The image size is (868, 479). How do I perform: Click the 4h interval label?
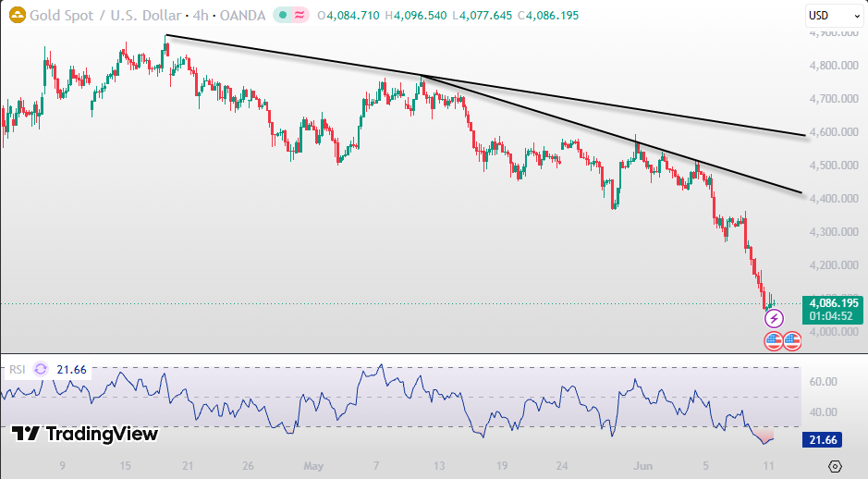pyautogui.click(x=201, y=16)
